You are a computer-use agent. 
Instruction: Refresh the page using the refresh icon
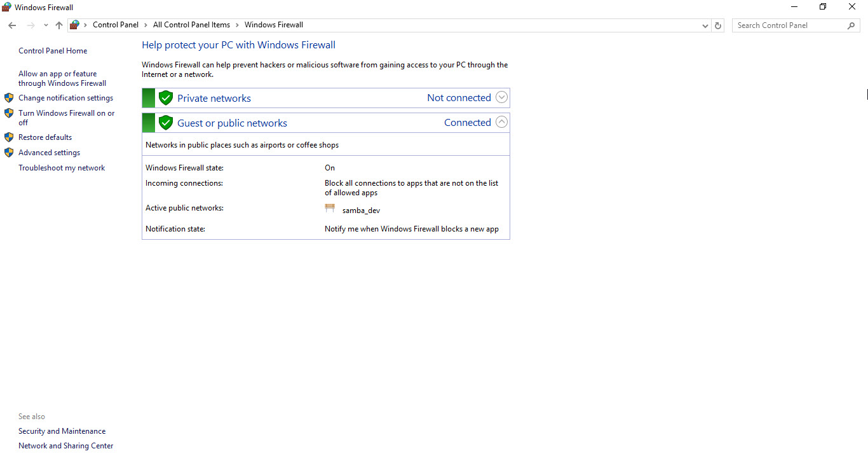pyautogui.click(x=718, y=25)
